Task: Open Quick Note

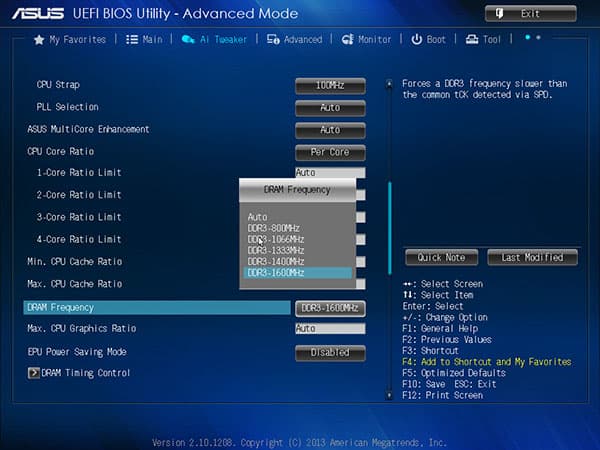Action: pos(442,258)
